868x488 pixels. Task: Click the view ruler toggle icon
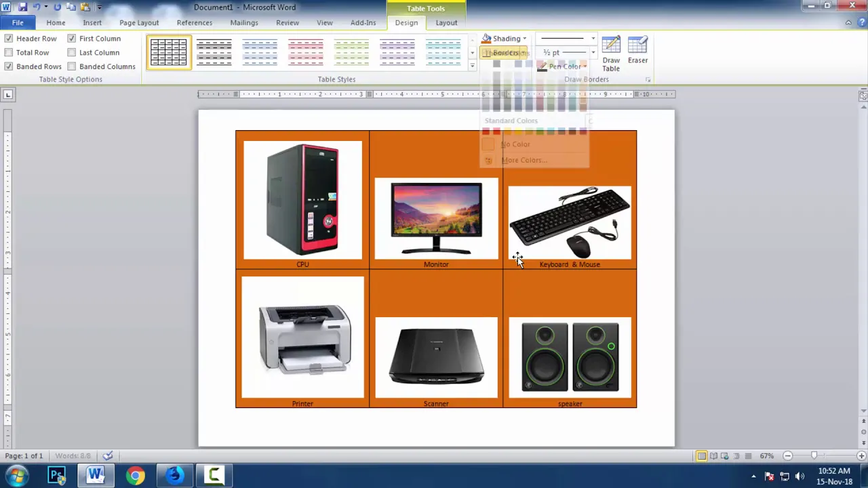click(x=863, y=96)
